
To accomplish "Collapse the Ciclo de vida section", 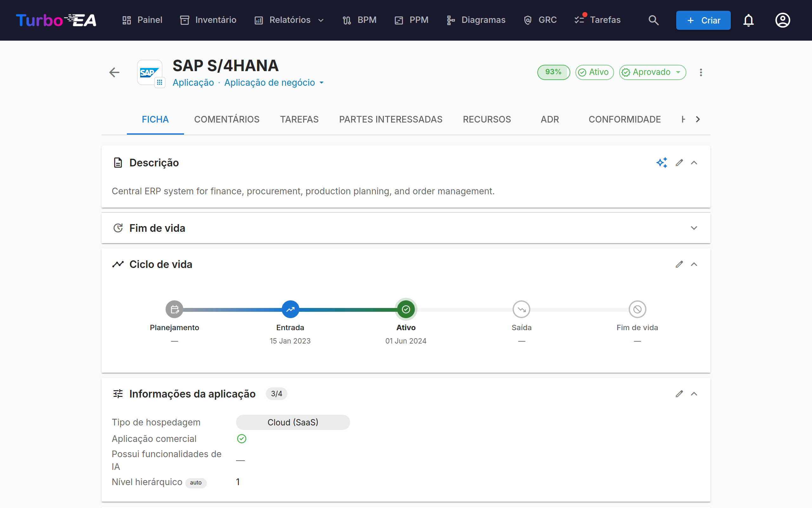I will pyautogui.click(x=694, y=264).
